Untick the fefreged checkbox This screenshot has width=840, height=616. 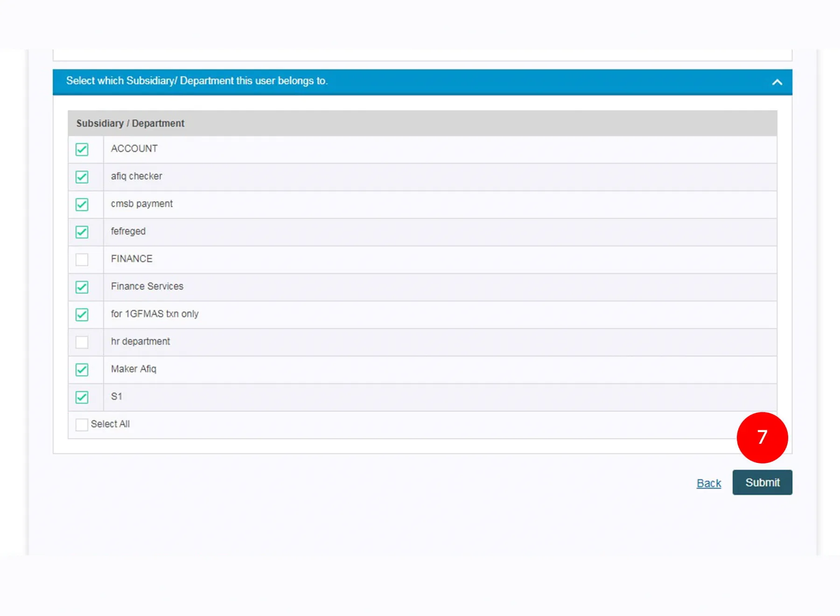tap(82, 232)
